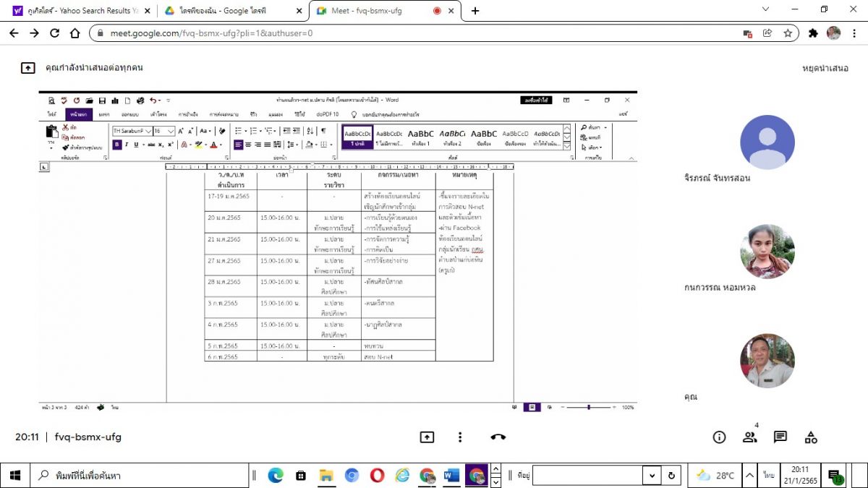Adjust the Word zoom slider in status bar
The height and width of the screenshot is (488, 868).
[589, 407]
